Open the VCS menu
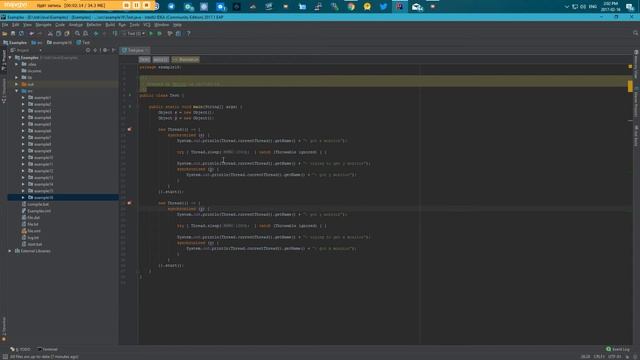 click(147, 25)
